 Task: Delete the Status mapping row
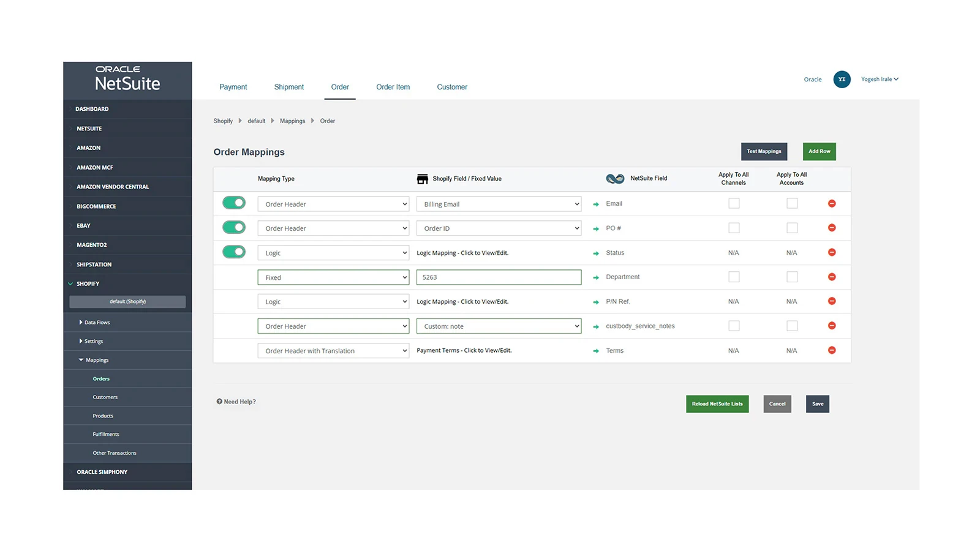832,252
